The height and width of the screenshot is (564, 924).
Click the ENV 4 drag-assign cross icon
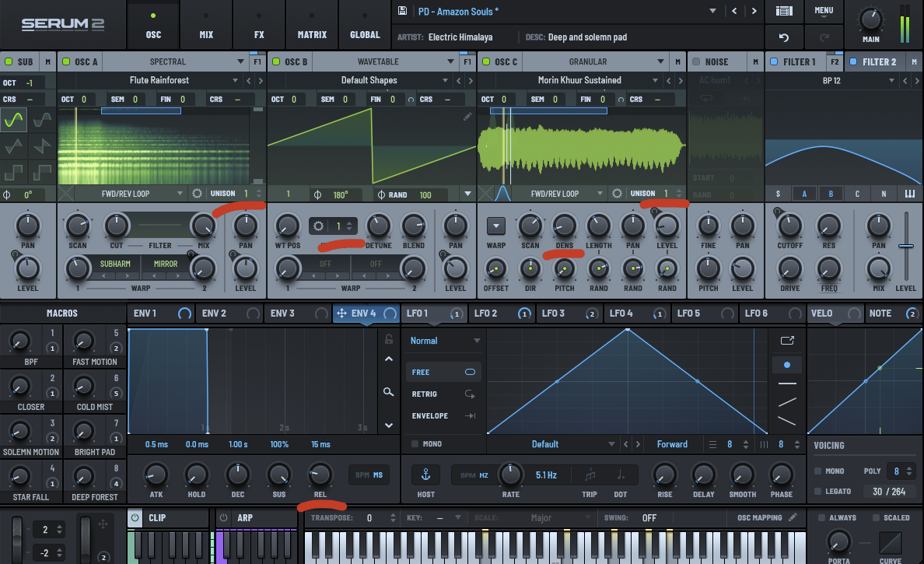(x=341, y=314)
